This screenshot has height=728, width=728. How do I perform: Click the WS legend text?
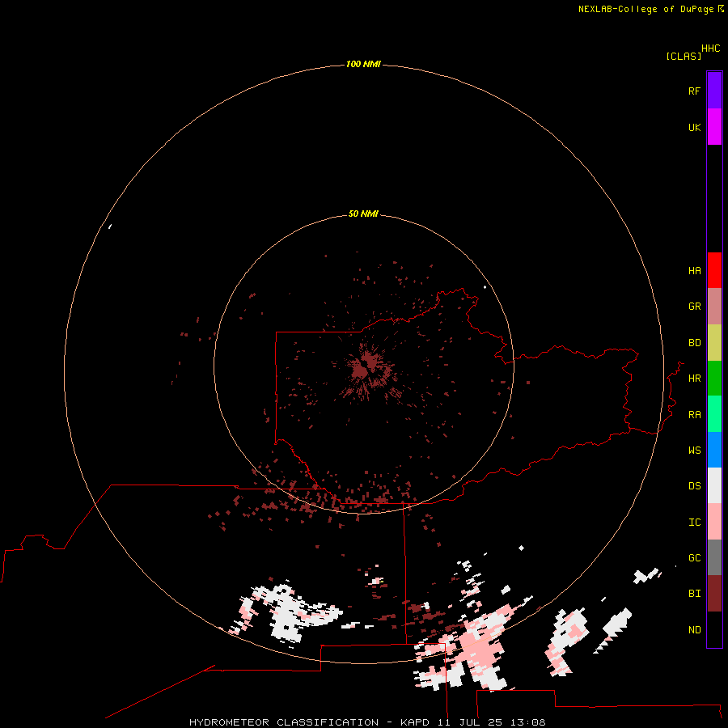click(694, 450)
